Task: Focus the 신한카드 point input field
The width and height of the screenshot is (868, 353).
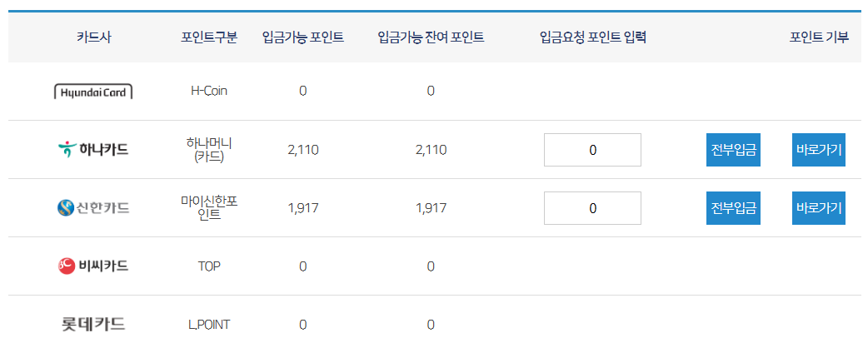Action: [x=592, y=208]
